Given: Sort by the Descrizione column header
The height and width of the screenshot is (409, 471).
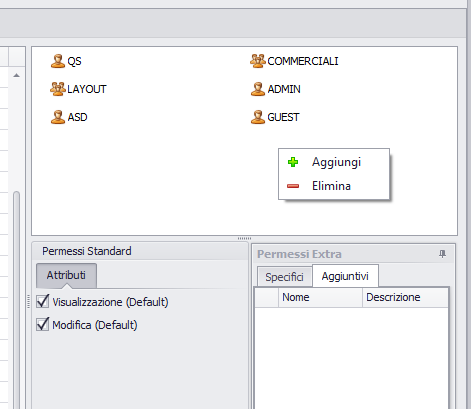Looking at the screenshot, I should [x=405, y=297].
